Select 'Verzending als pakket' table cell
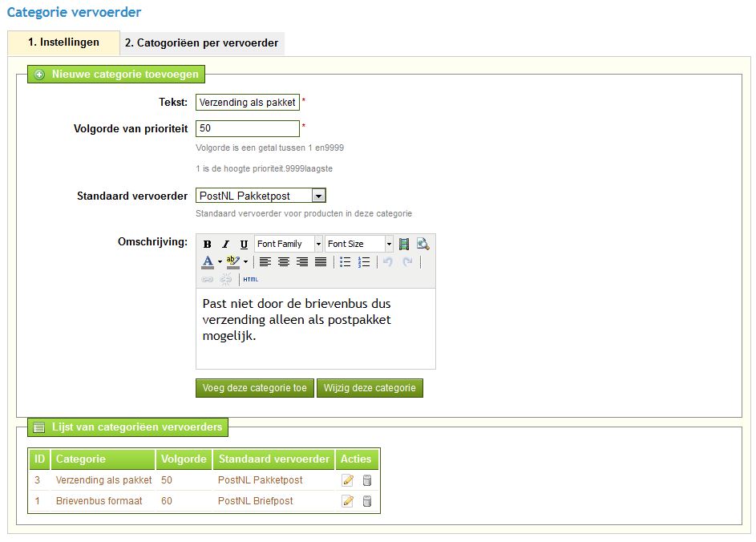This screenshot has height=542, width=756. point(103,480)
